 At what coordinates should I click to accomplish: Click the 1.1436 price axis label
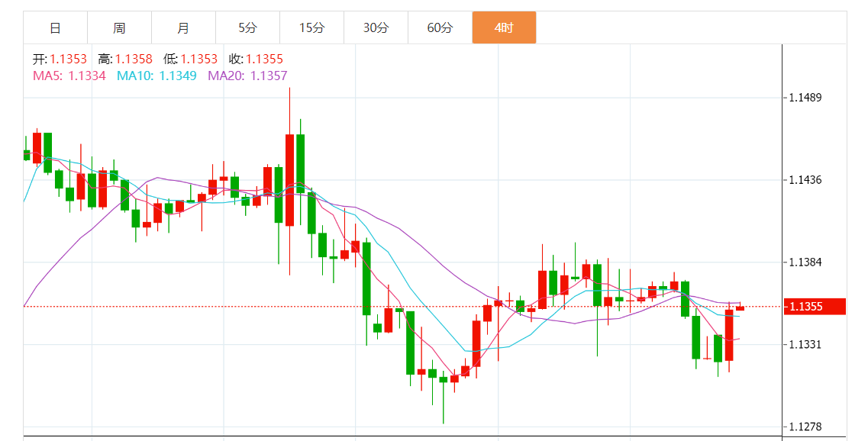click(805, 180)
